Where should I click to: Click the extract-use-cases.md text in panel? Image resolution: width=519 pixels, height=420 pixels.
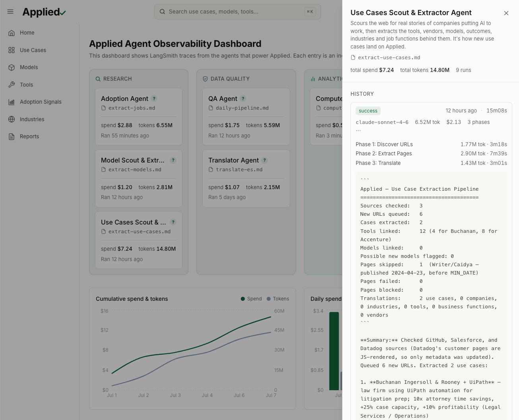pos(389,58)
